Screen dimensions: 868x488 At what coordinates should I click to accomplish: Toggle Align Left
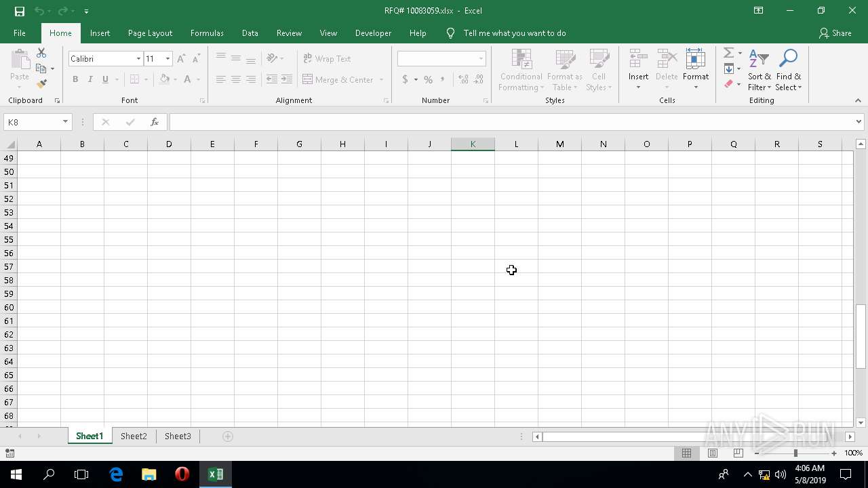tap(221, 79)
